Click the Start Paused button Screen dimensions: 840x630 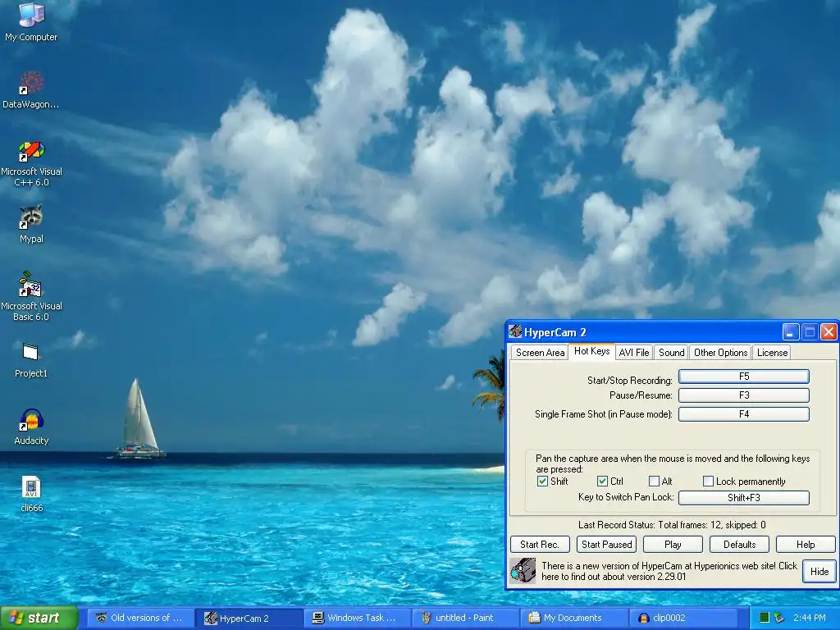pos(606,545)
